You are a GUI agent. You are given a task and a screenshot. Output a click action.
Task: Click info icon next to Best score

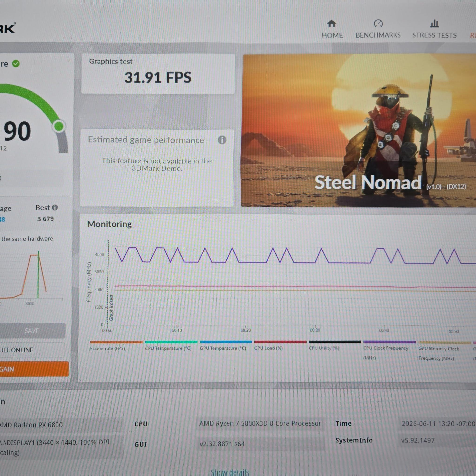click(55, 208)
